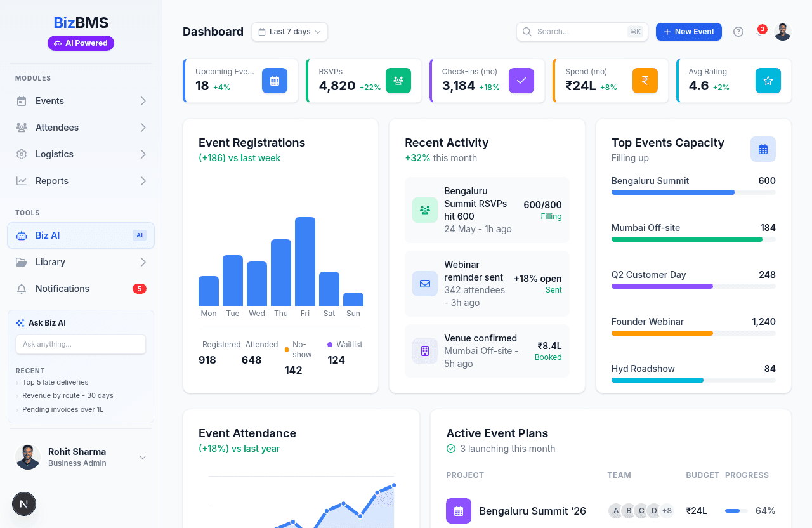Click the Spend rupee icon

[x=645, y=81]
